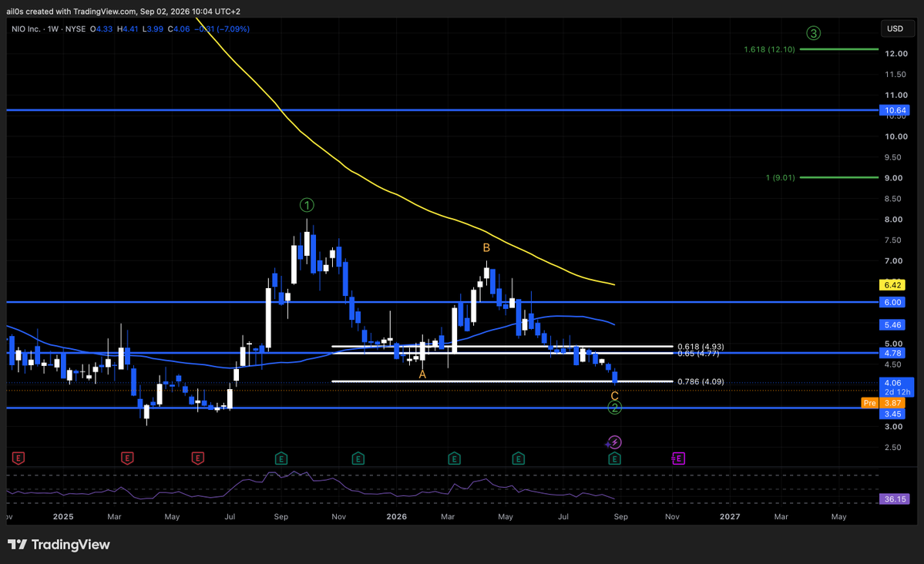924x564 pixels.
Task: Click the 3.45 horizontal line price label
Action: click(892, 415)
